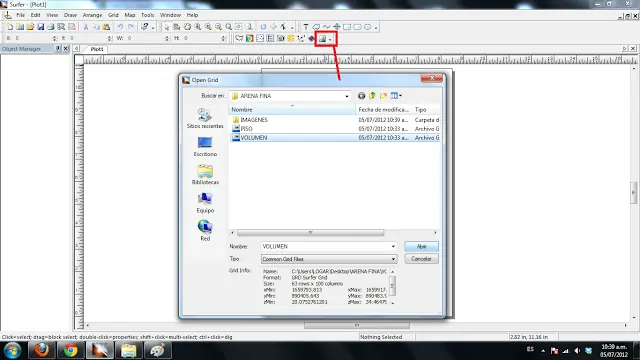Open the Map menu

point(130,15)
